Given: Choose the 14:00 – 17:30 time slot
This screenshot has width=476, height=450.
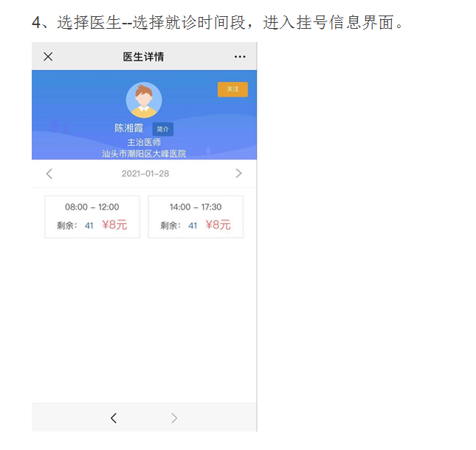Looking at the screenshot, I should (196, 216).
